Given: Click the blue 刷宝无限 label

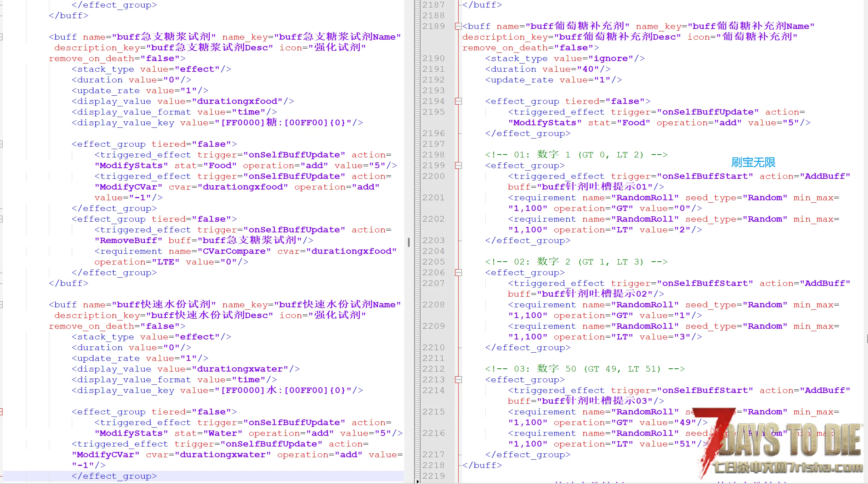Looking at the screenshot, I should [753, 162].
